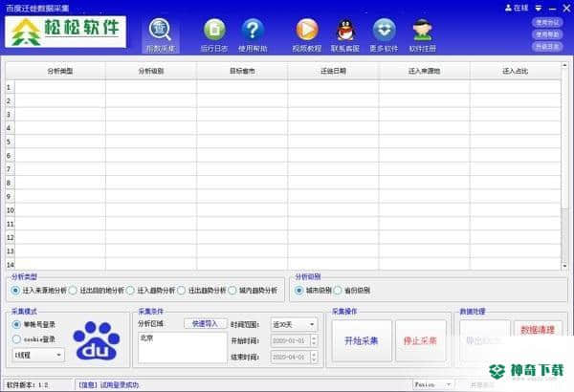
Task: Click the 开始时间 spinner arrows
Action: [314, 340]
